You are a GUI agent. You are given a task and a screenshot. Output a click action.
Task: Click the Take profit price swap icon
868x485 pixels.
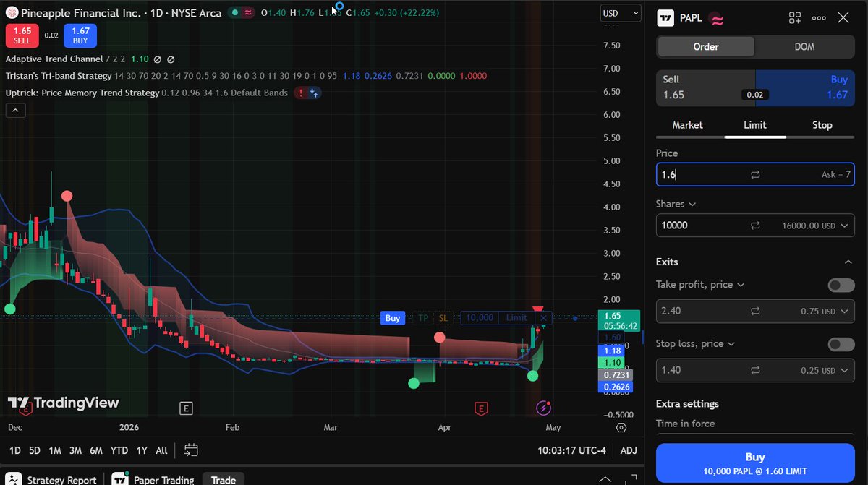(755, 311)
